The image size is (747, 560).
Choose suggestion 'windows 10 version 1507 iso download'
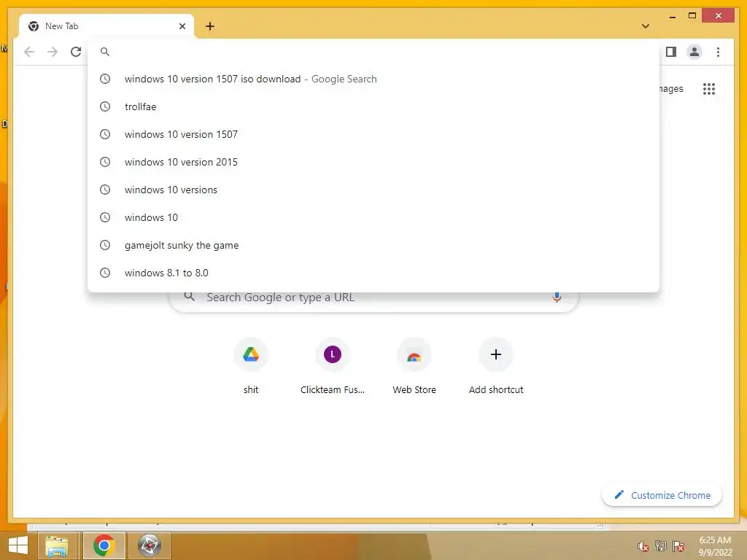click(373, 79)
